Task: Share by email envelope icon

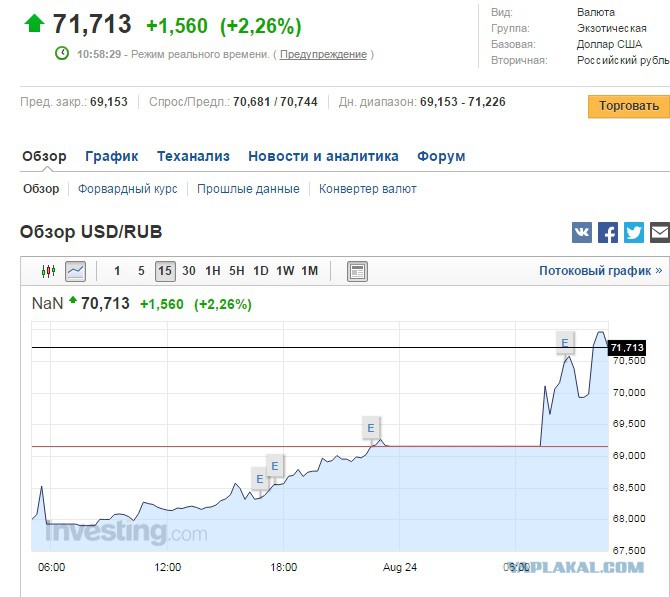Action: pyautogui.click(x=660, y=232)
